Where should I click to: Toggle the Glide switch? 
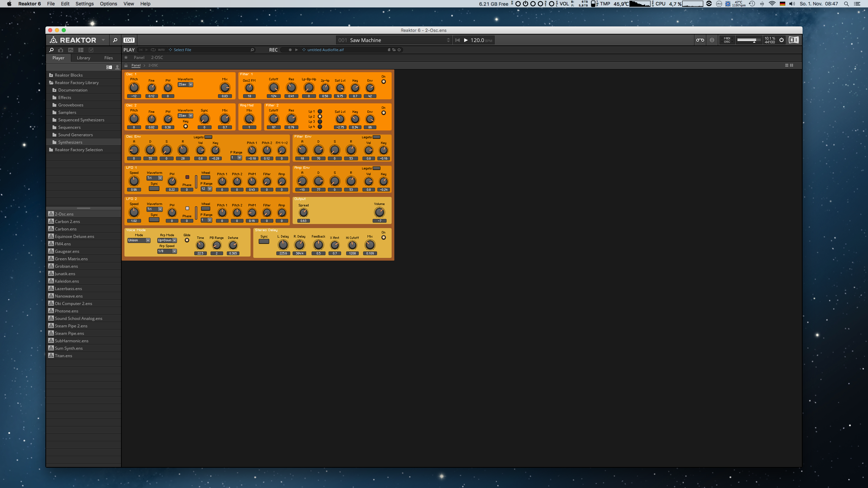[x=187, y=240]
